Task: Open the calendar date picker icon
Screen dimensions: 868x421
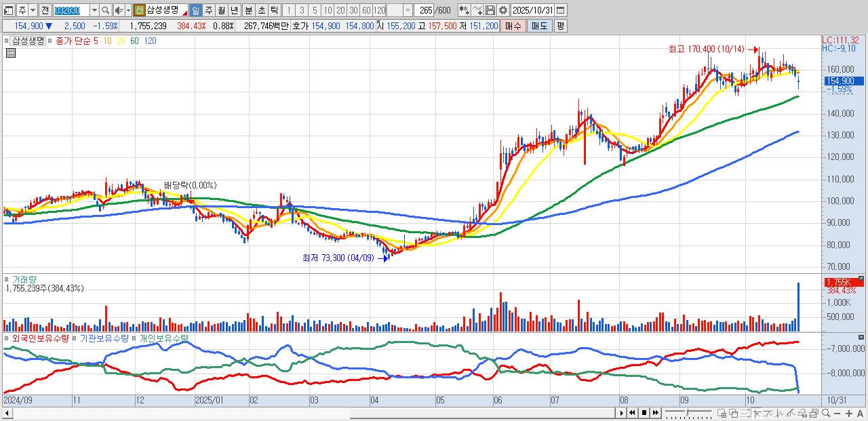Action: (561, 10)
